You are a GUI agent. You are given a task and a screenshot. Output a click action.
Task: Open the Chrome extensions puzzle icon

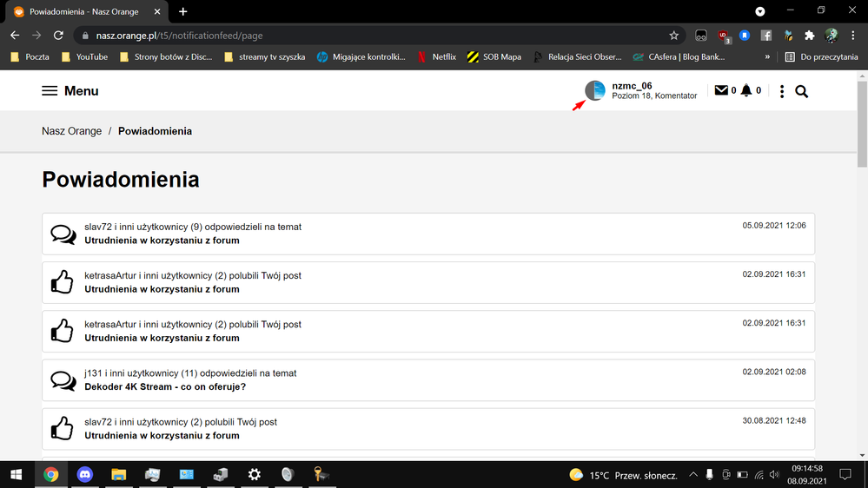(809, 36)
